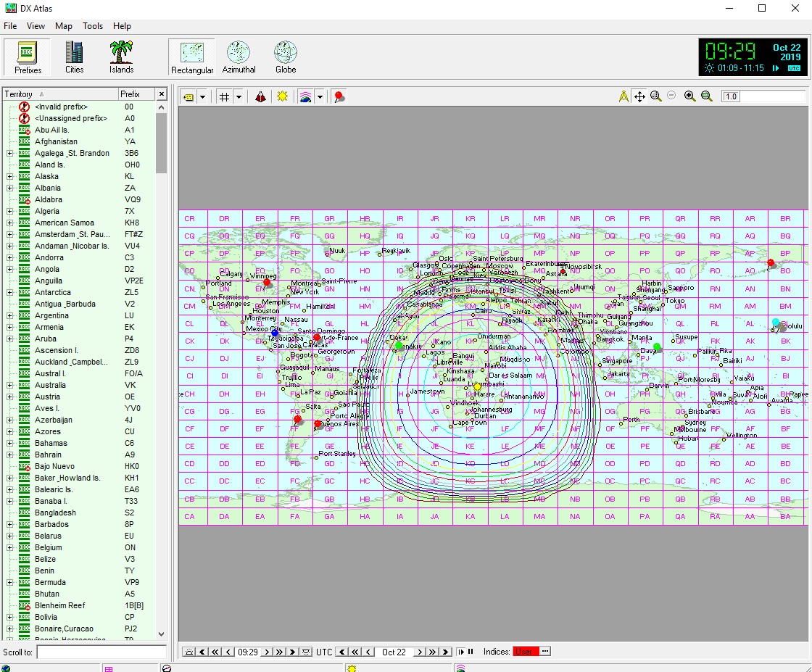Show the Islands list panel
This screenshot has height=672, width=812.
coord(121,57)
